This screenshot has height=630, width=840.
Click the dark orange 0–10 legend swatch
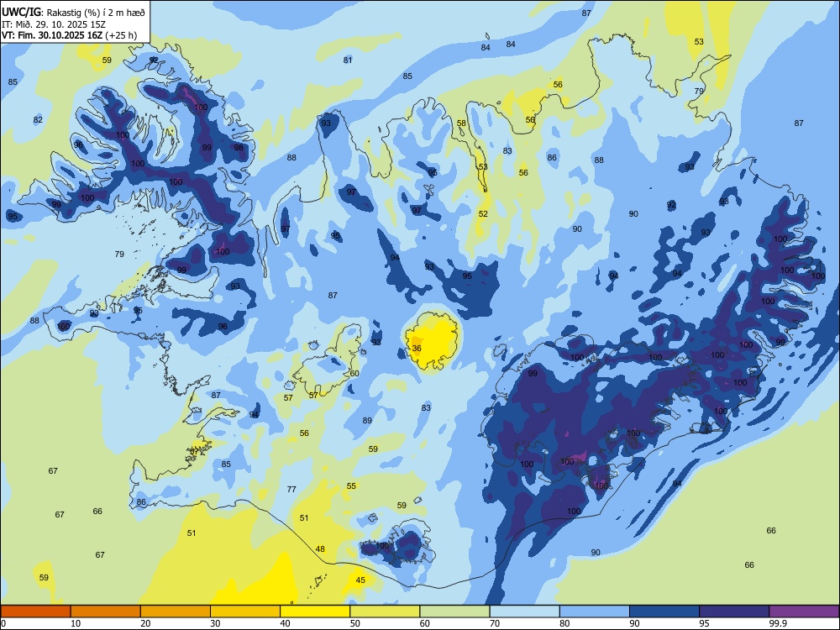click(x=36, y=612)
